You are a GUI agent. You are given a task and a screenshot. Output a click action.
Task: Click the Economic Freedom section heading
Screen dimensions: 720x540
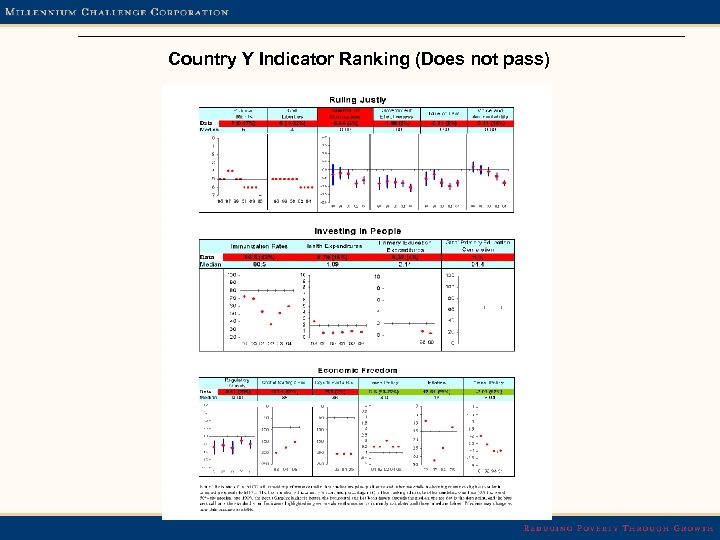coord(357,370)
